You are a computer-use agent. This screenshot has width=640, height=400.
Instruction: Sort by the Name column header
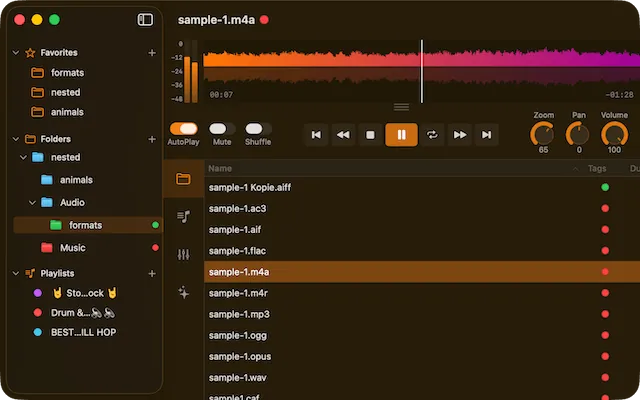point(220,168)
